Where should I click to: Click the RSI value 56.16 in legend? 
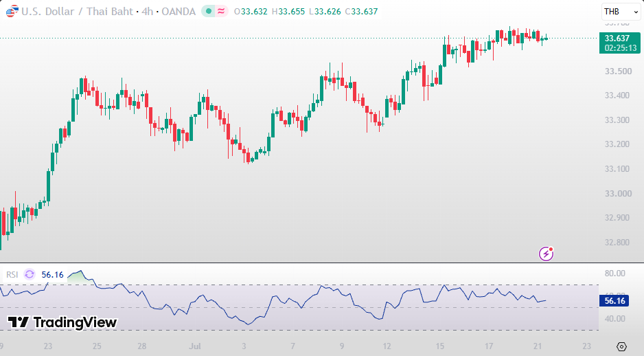tap(53, 275)
